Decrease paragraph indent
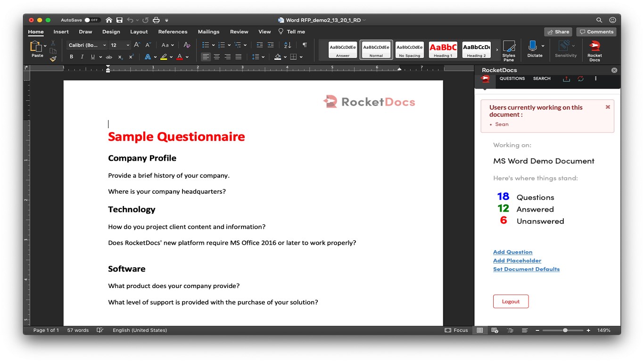This screenshot has width=644, height=362. [x=260, y=45]
